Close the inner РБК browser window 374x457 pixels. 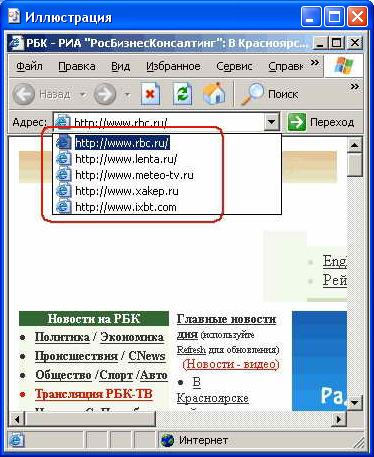tap(355, 43)
